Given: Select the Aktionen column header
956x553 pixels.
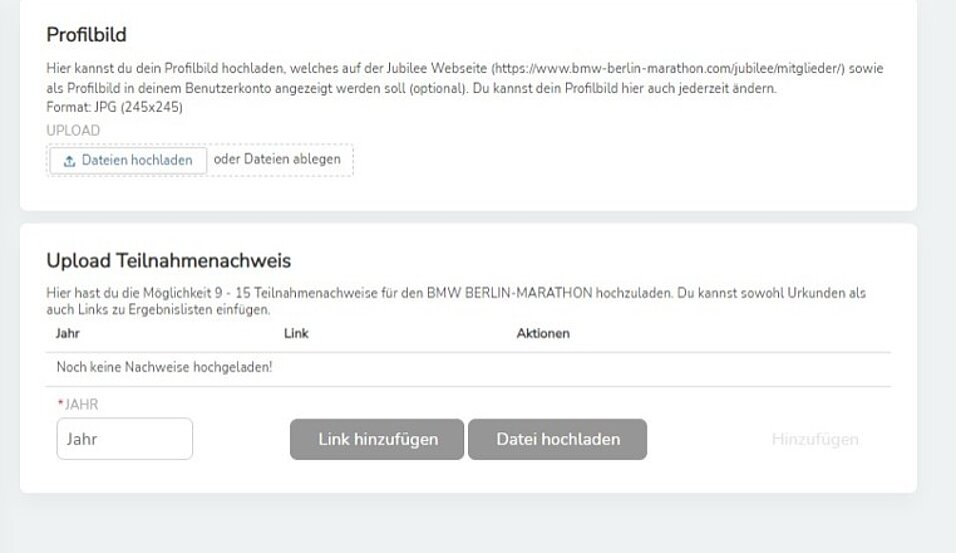Looking at the screenshot, I should [543, 334].
